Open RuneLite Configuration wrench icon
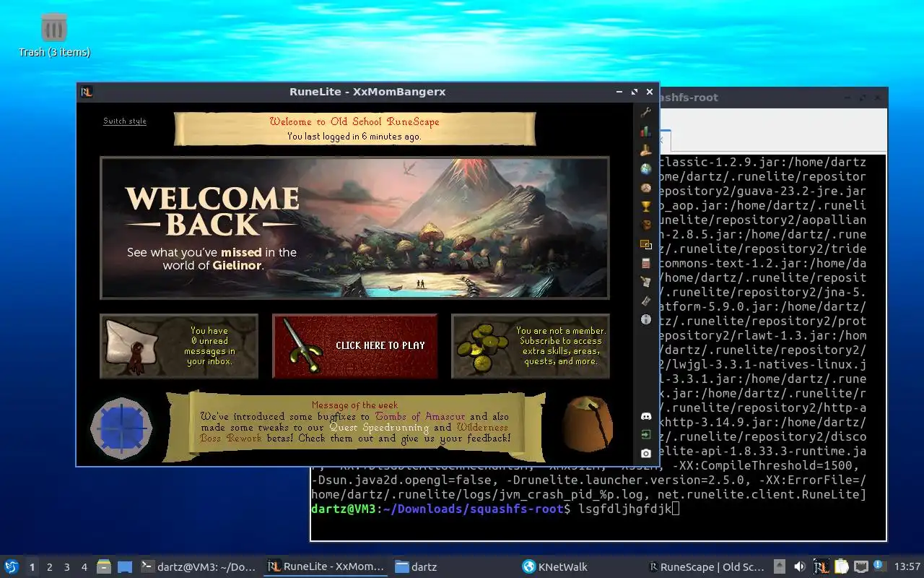The image size is (924, 578). click(x=645, y=113)
